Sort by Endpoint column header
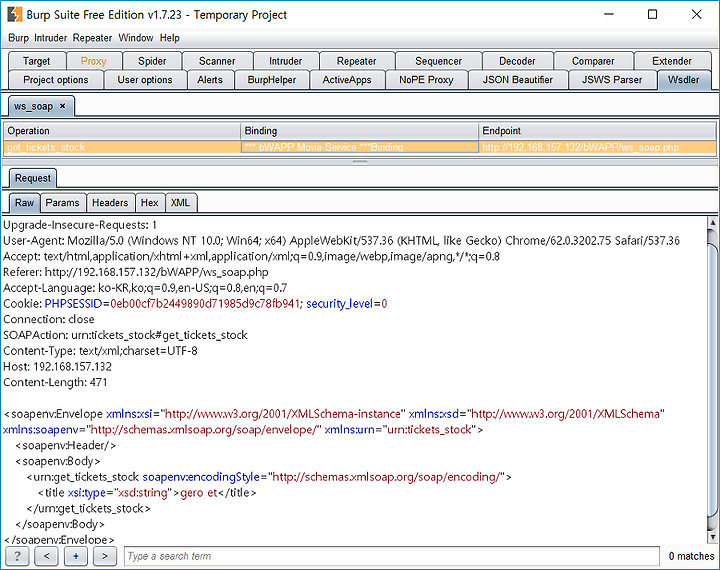 tap(597, 131)
